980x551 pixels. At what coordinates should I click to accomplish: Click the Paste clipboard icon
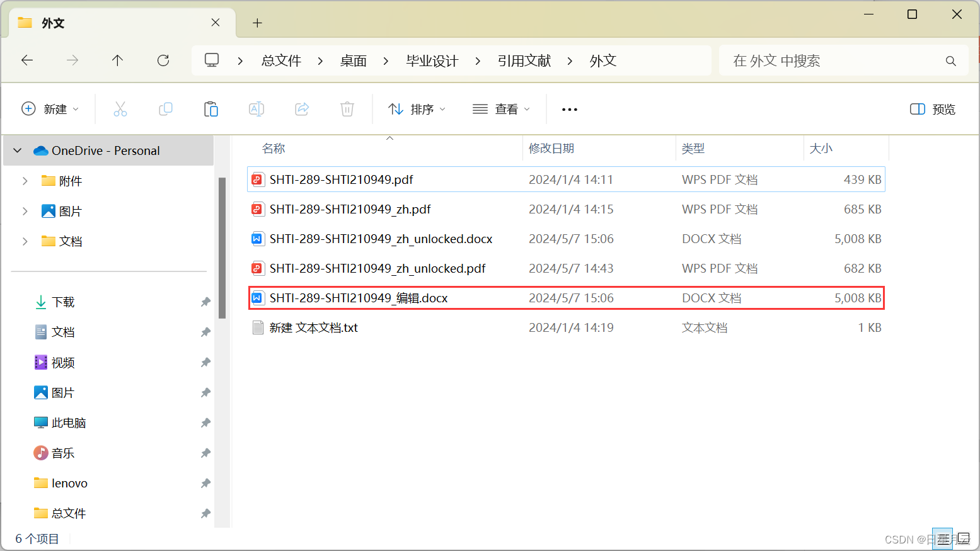(211, 109)
